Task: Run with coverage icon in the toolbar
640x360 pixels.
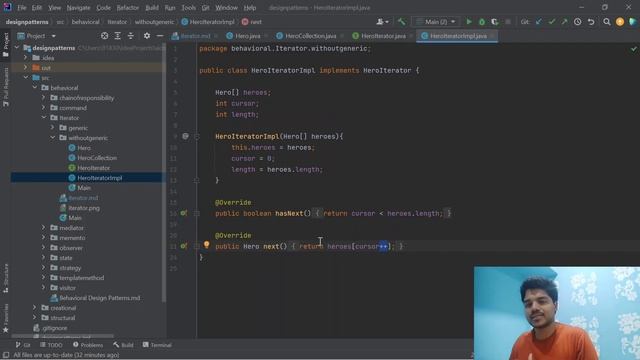Action: 495,22
